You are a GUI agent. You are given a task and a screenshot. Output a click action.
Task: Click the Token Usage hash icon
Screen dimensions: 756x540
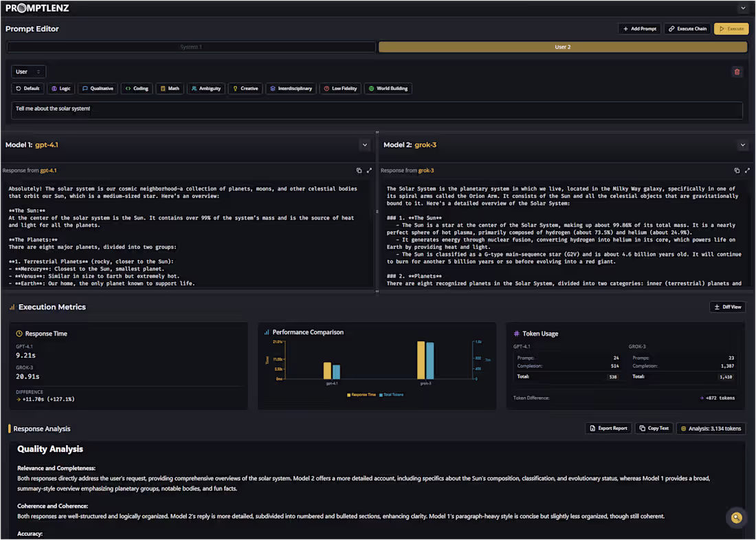(x=516, y=334)
